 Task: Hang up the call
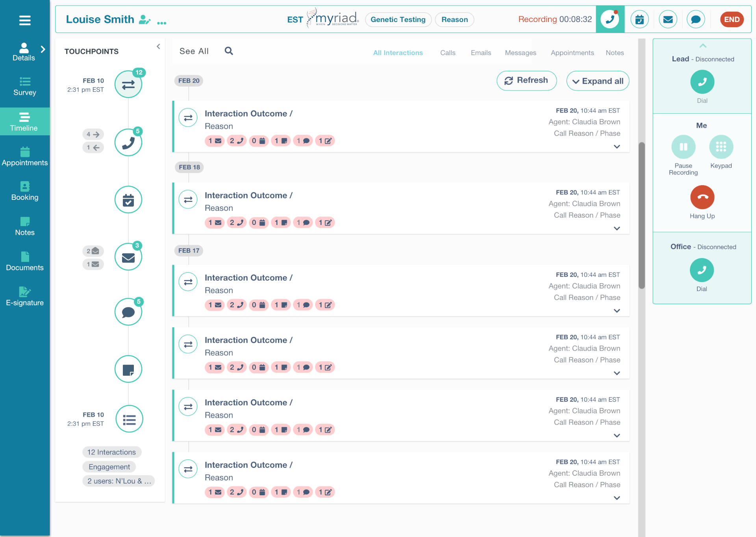click(x=702, y=197)
